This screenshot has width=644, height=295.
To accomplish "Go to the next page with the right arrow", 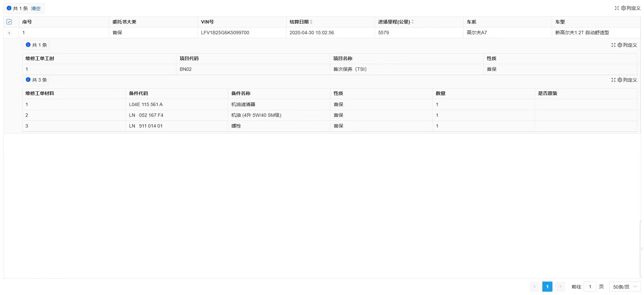I will tap(560, 287).
